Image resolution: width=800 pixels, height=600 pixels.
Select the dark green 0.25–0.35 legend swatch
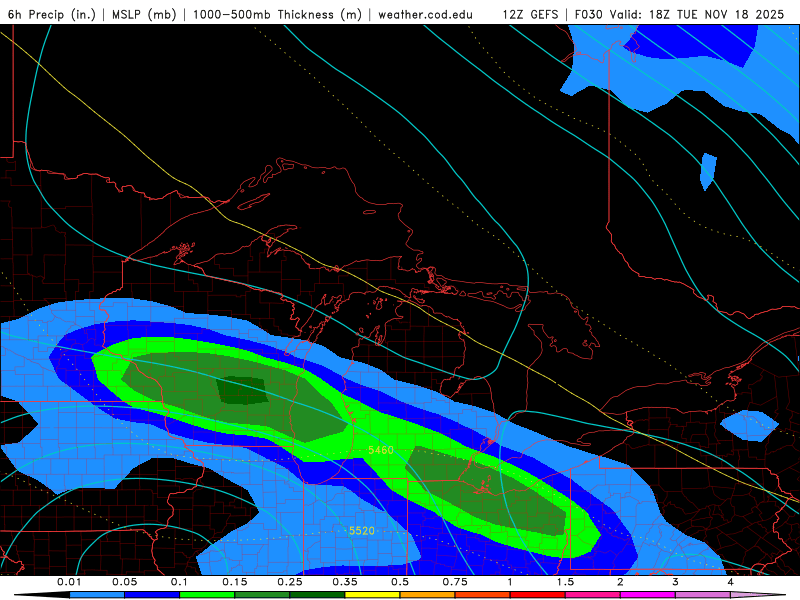[x=317, y=595]
